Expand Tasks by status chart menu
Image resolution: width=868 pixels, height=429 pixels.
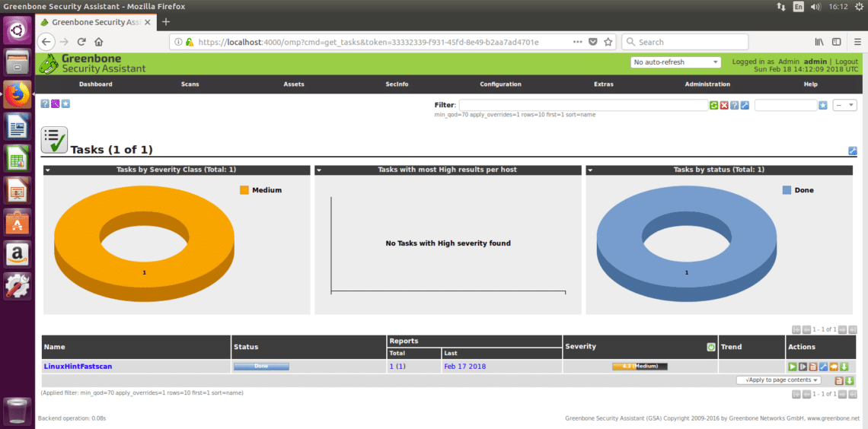click(590, 170)
